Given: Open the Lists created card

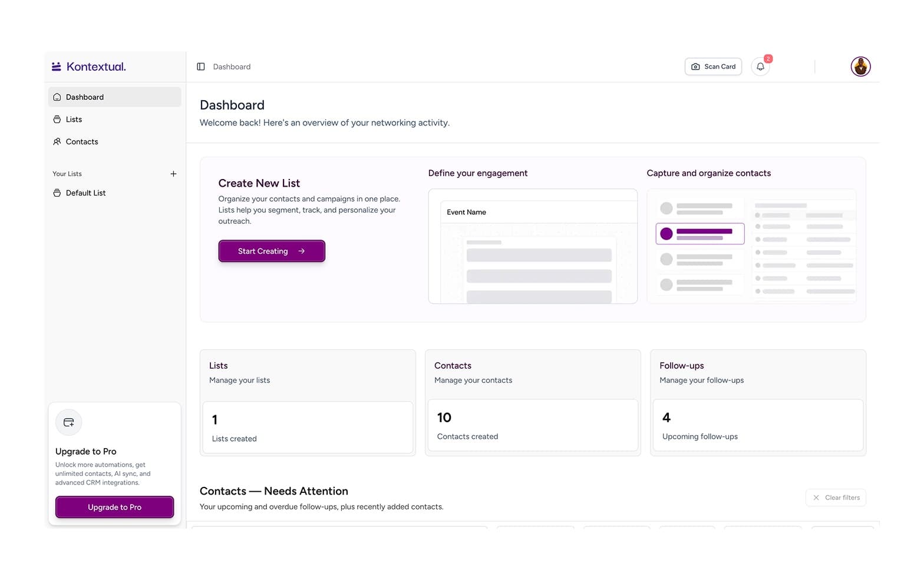Looking at the screenshot, I should [308, 427].
